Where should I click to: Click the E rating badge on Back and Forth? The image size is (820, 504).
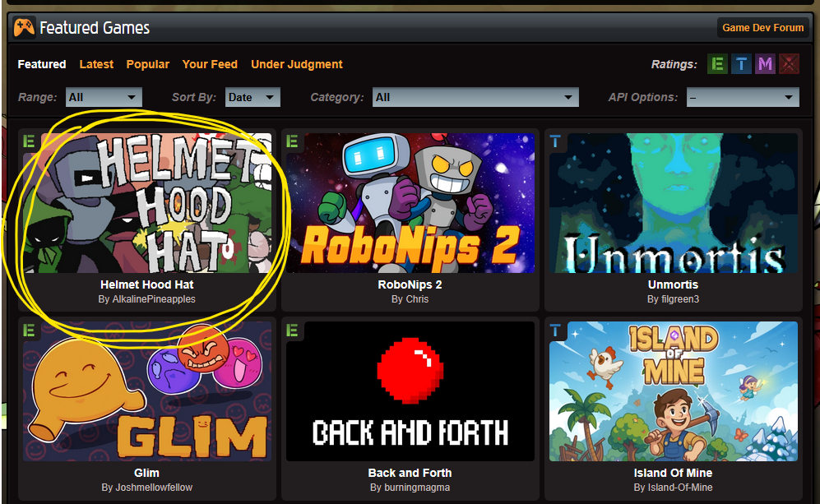pyautogui.click(x=292, y=330)
